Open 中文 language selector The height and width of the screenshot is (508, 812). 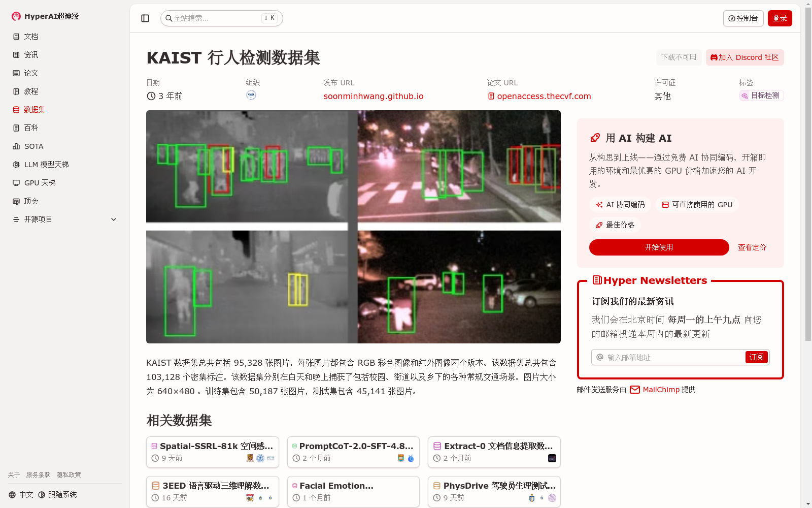pos(21,495)
